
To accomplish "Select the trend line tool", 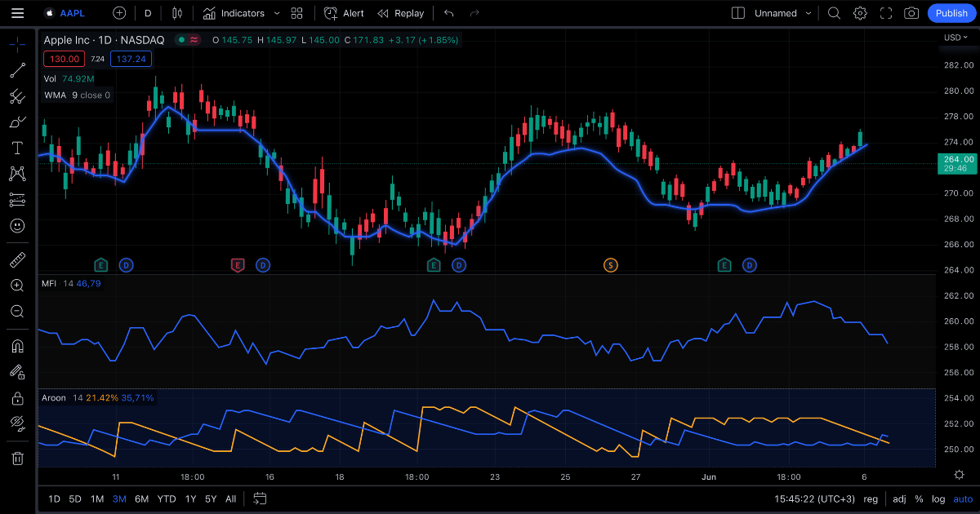I will pyautogui.click(x=17, y=70).
